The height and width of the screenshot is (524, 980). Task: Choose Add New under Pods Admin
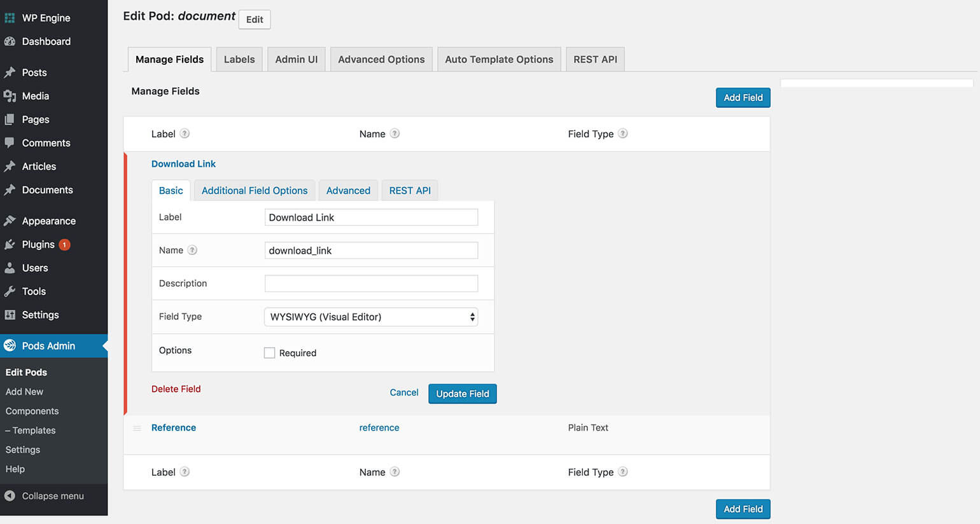[24, 392]
